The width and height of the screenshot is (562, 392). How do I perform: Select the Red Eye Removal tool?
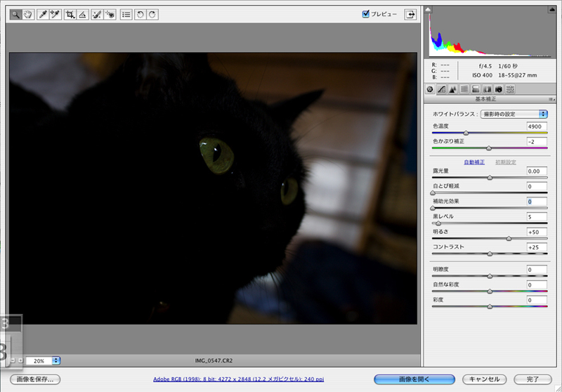coord(110,15)
